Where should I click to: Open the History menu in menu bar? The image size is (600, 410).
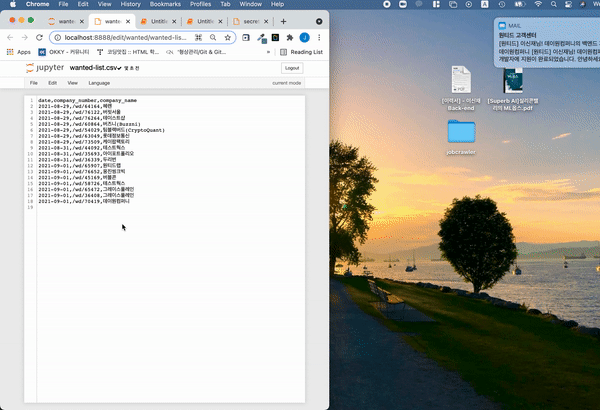coord(130,4)
